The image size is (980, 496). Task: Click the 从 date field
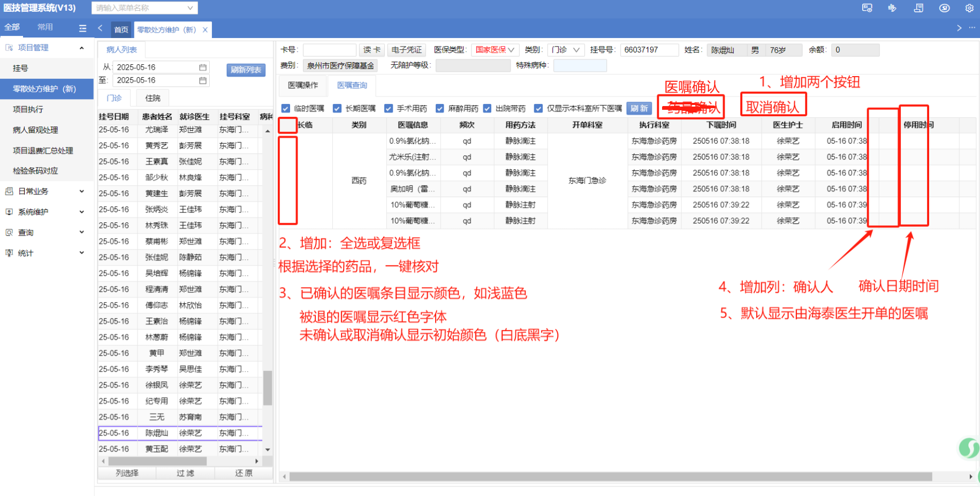(160, 67)
